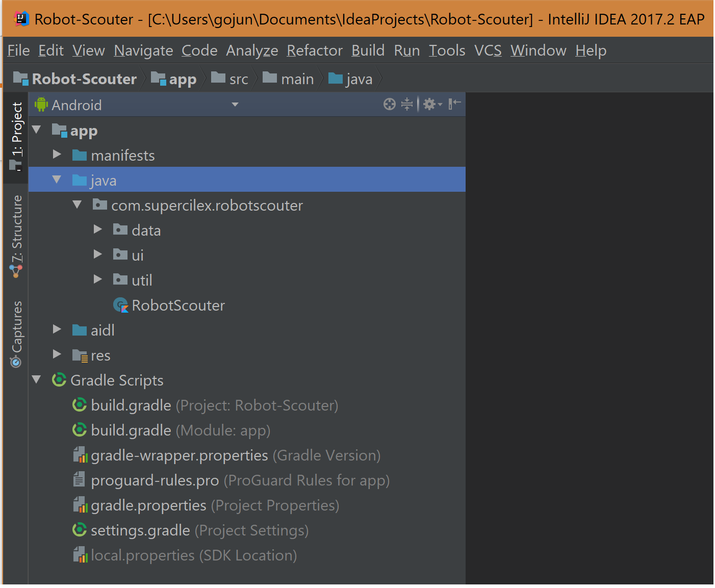Click the Gradle icon of build.gradle (Project: Robot-Scouter)
Screen dimensions: 715x588
[80, 404]
